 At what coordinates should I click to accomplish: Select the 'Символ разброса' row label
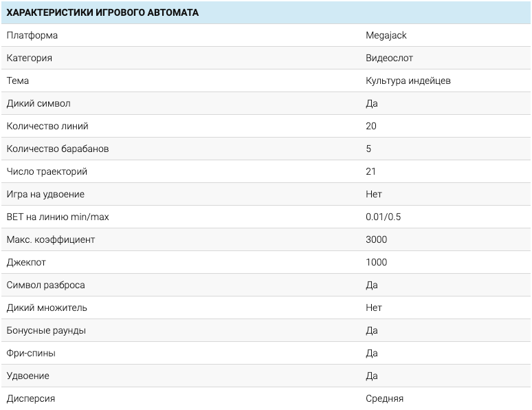[46, 285]
